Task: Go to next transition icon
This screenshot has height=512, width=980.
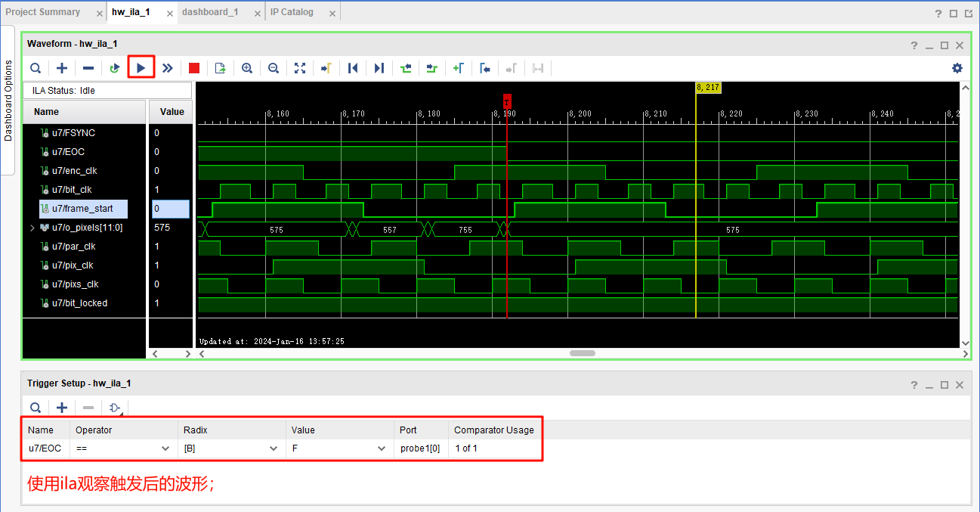Action: click(432, 68)
